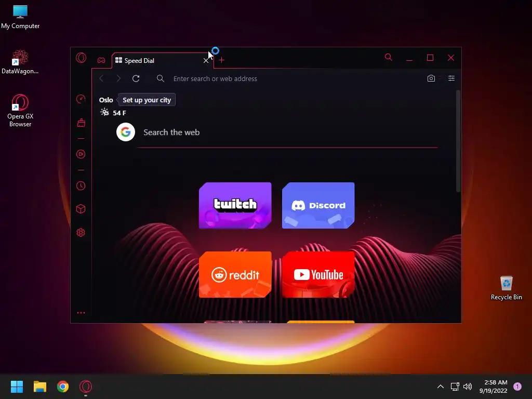Open My Computer desktop icon
532x399 pixels.
click(x=20, y=17)
